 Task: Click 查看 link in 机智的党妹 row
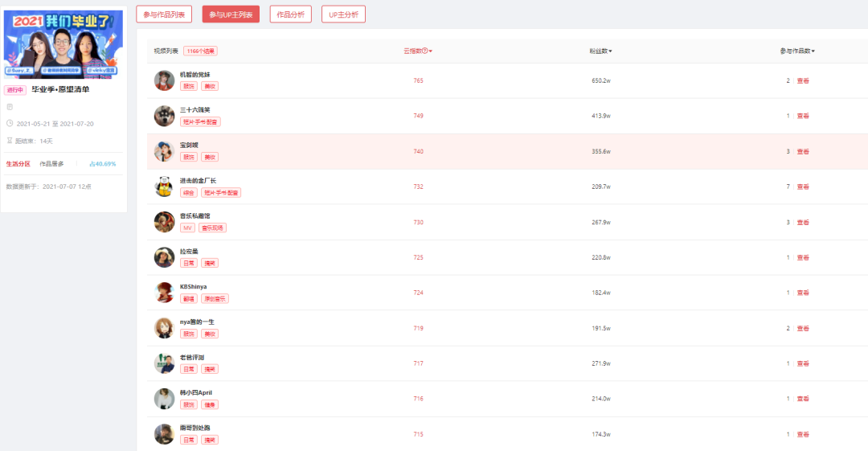click(803, 81)
